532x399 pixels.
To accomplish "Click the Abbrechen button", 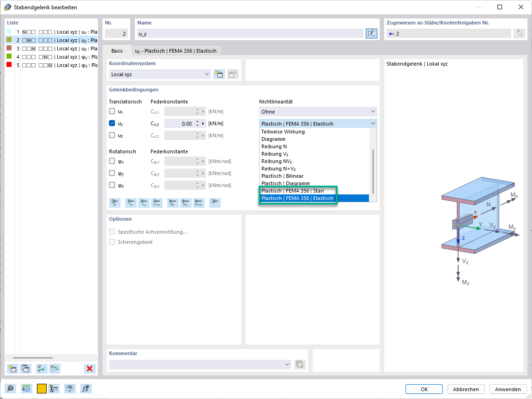I will click(466, 389).
